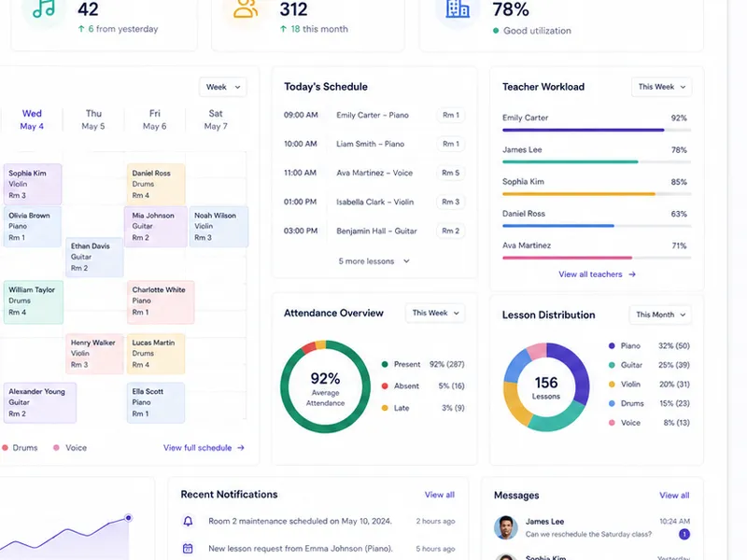The image size is (747, 560).
Task: Click the Voice legend dot in Lesson Distribution
Action: [612, 423]
